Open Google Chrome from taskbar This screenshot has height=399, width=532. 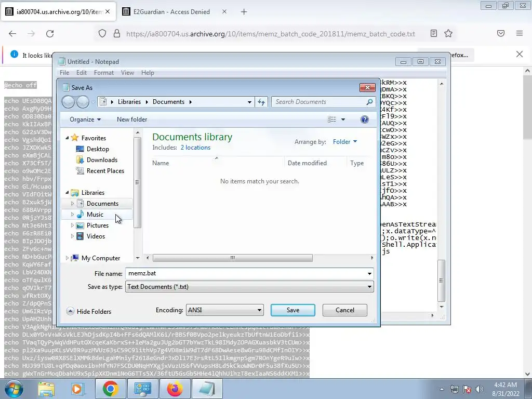[x=110, y=389]
